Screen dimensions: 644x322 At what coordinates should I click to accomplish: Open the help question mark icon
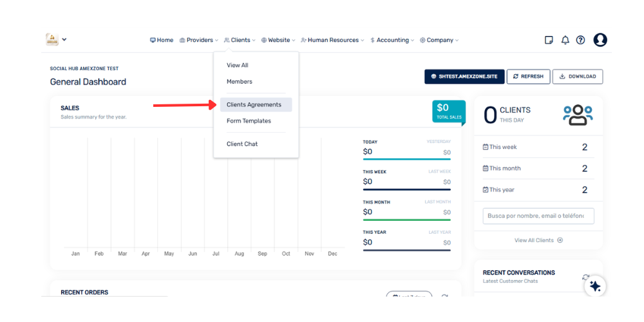tap(580, 40)
